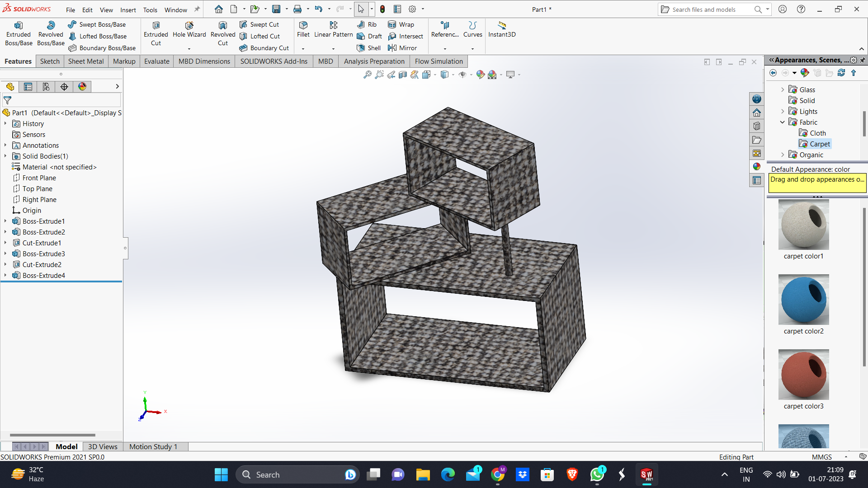Select the Cloth appearance folder
The width and height of the screenshot is (868, 488).
pos(817,133)
